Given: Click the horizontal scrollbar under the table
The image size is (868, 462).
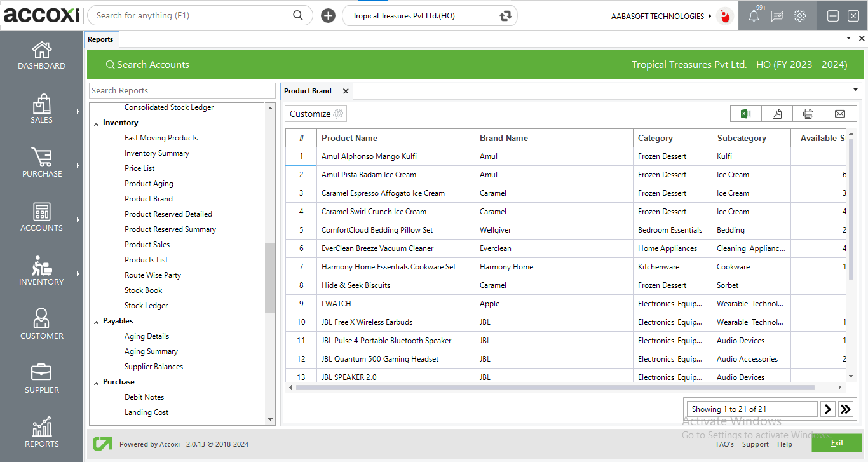Looking at the screenshot, I should (554, 387).
